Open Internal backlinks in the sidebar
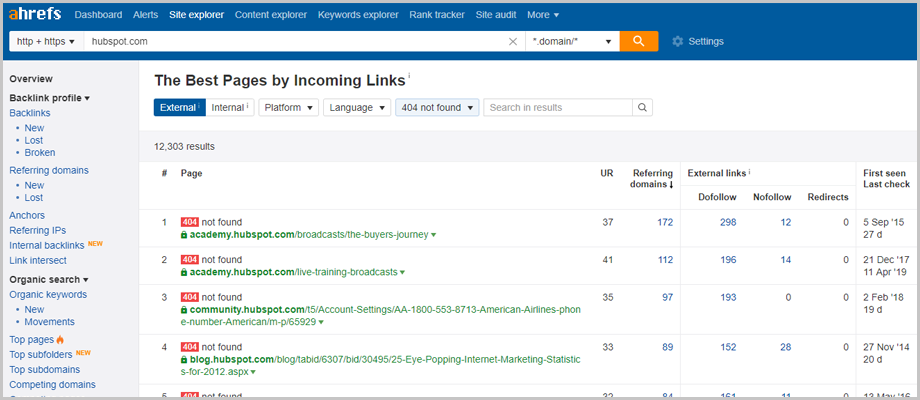The image size is (920, 400). (x=46, y=245)
